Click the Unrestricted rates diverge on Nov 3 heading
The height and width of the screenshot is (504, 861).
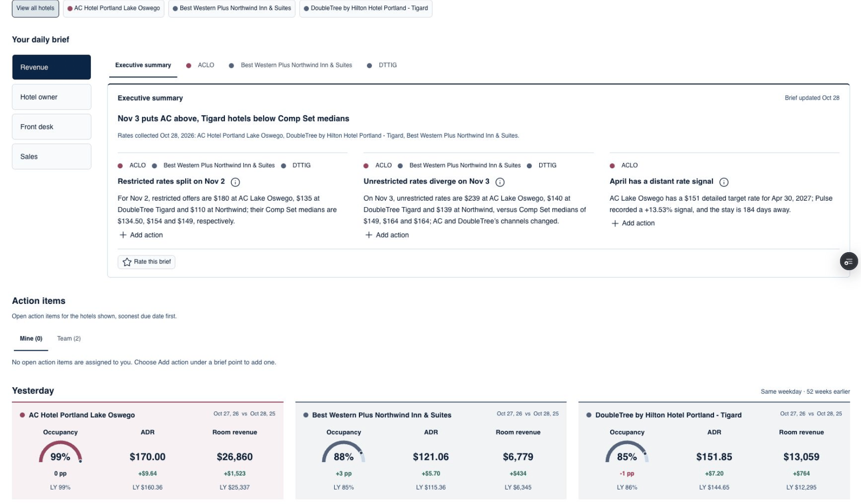[x=427, y=181]
